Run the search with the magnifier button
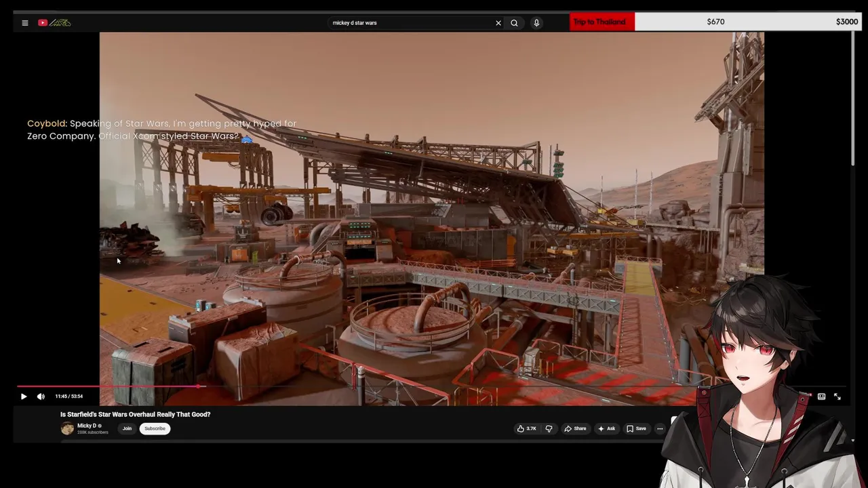This screenshot has width=868, height=488. point(514,23)
